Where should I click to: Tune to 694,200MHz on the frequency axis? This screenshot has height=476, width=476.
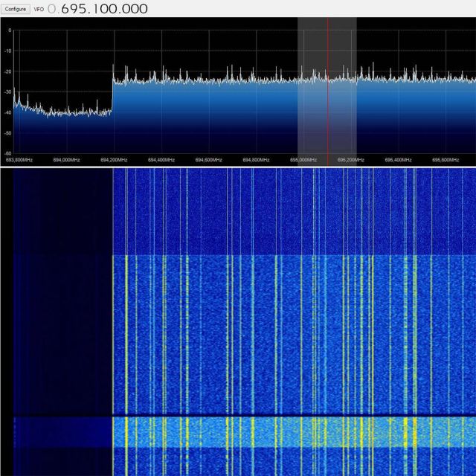pyautogui.click(x=113, y=159)
